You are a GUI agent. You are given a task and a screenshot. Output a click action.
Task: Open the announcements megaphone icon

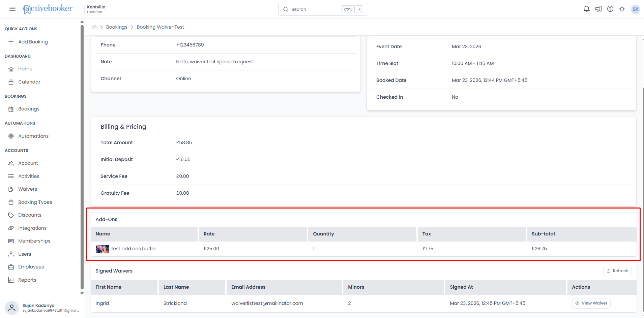click(598, 9)
